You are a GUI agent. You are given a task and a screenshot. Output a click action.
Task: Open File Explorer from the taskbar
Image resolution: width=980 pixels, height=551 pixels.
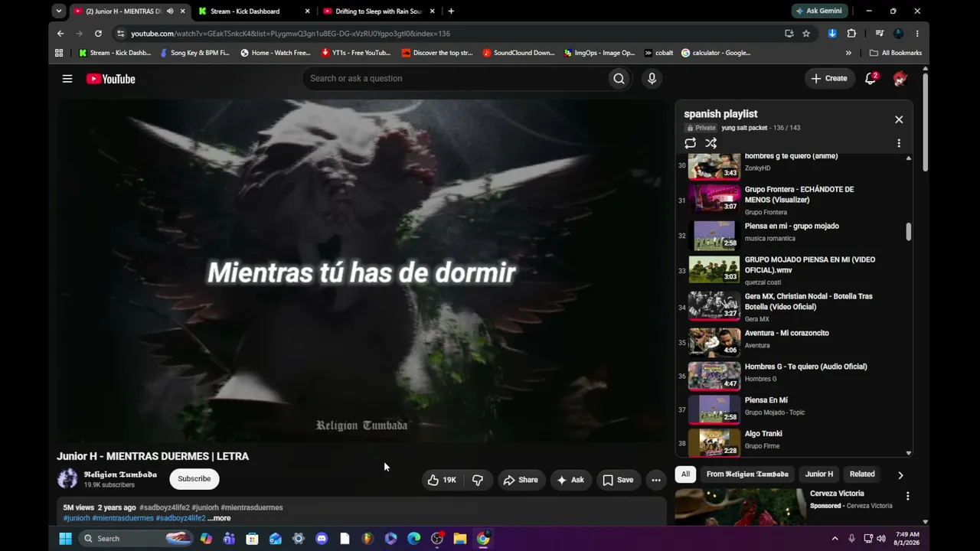coord(459,539)
